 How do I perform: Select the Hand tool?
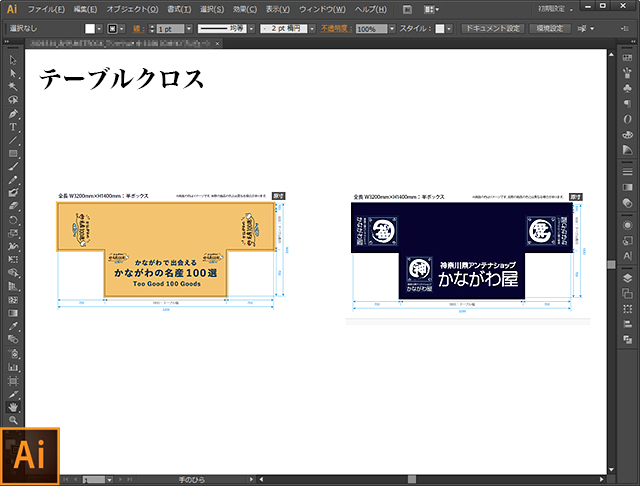click(13, 407)
